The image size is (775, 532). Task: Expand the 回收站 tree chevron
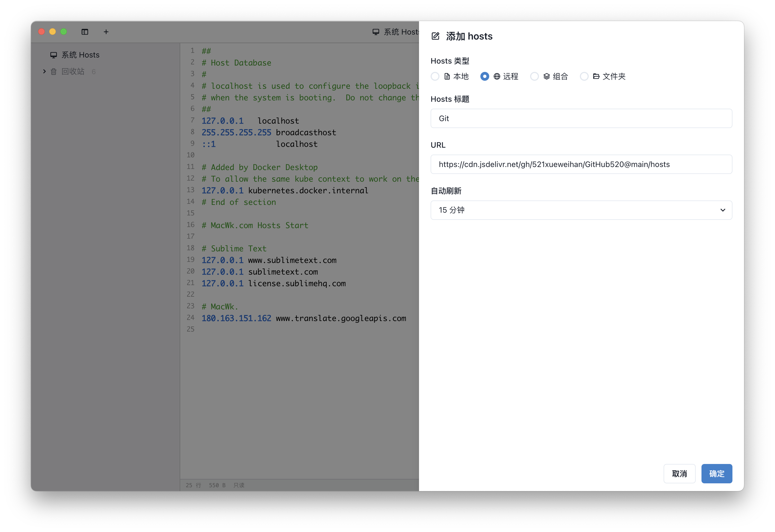pos(44,71)
